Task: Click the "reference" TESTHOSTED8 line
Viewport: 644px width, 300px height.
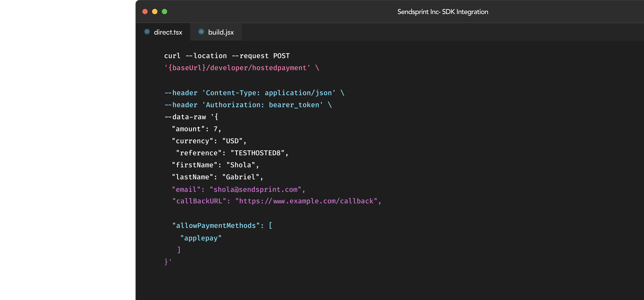Action: point(232,153)
